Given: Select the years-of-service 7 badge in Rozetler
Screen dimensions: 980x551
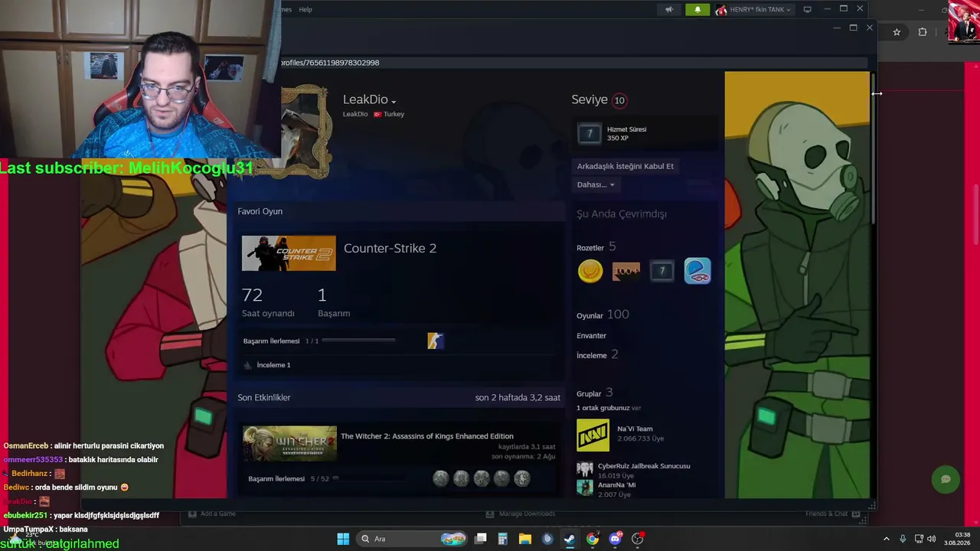Looking at the screenshot, I should coord(662,271).
